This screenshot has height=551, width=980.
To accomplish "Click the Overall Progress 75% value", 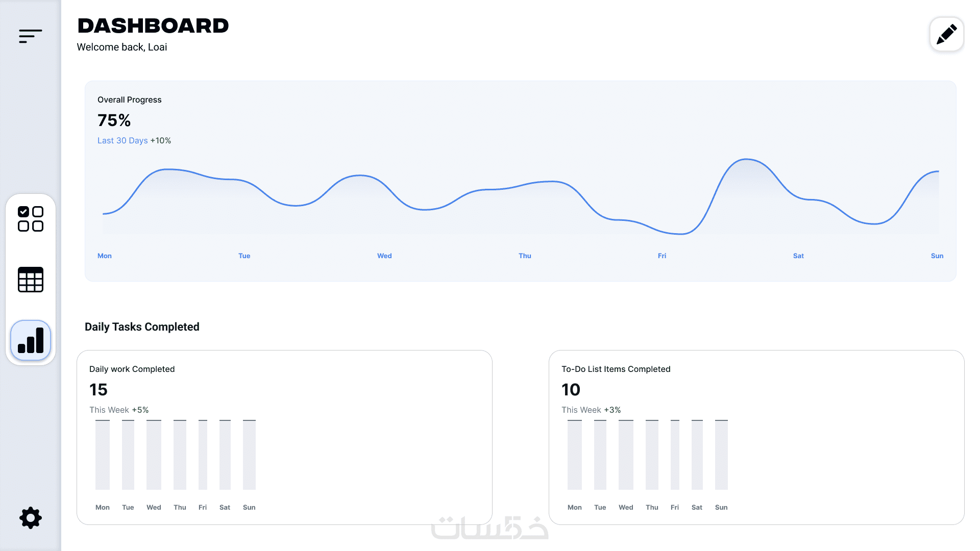I will point(114,120).
